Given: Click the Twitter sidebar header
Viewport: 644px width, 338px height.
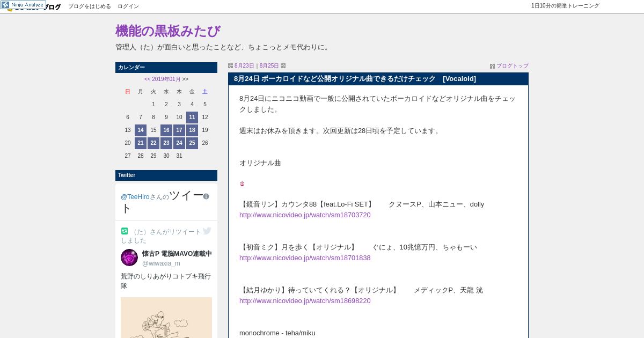Looking at the screenshot, I should 166,175.
